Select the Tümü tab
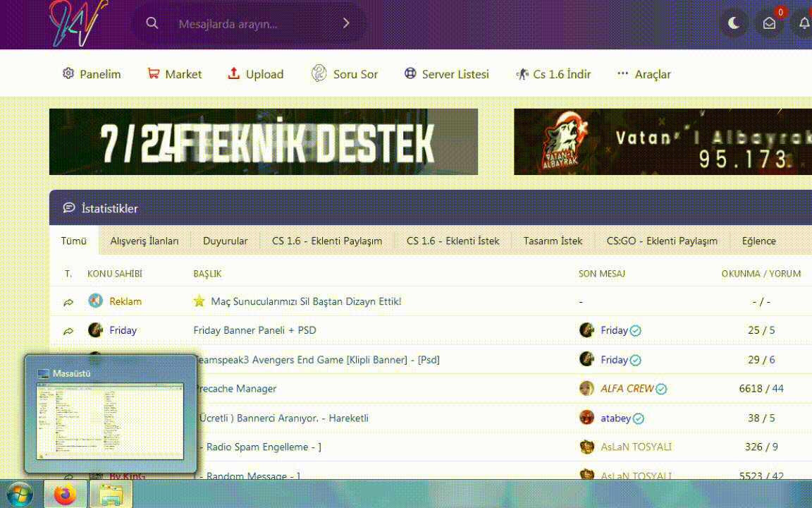This screenshot has width=812, height=508. click(x=73, y=241)
